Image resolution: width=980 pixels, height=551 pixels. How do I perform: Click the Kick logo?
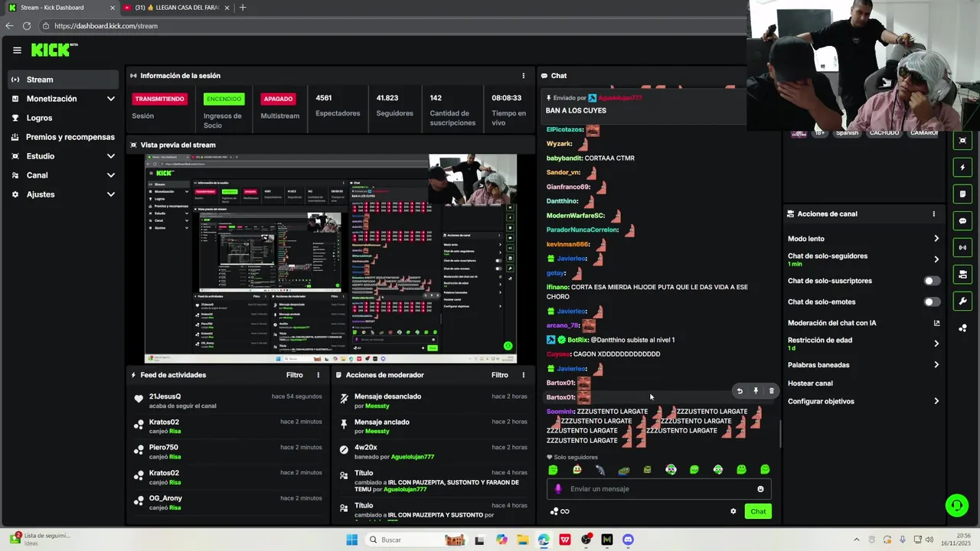coord(54,50)
